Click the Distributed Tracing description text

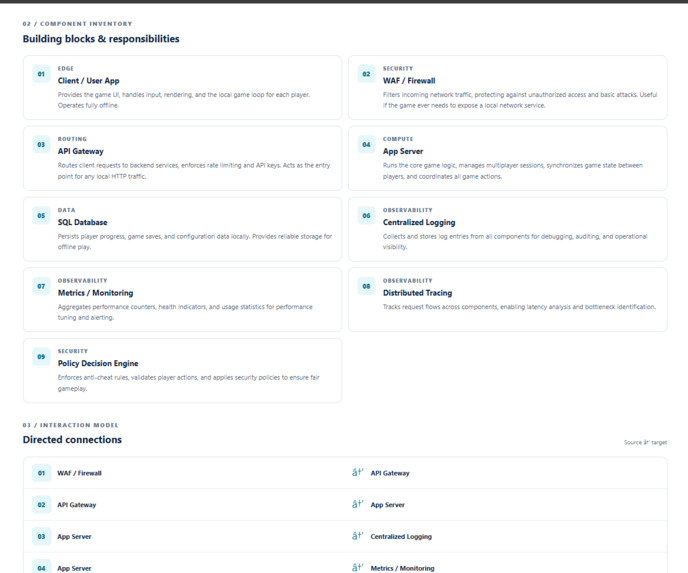click(x=520, y=307)
